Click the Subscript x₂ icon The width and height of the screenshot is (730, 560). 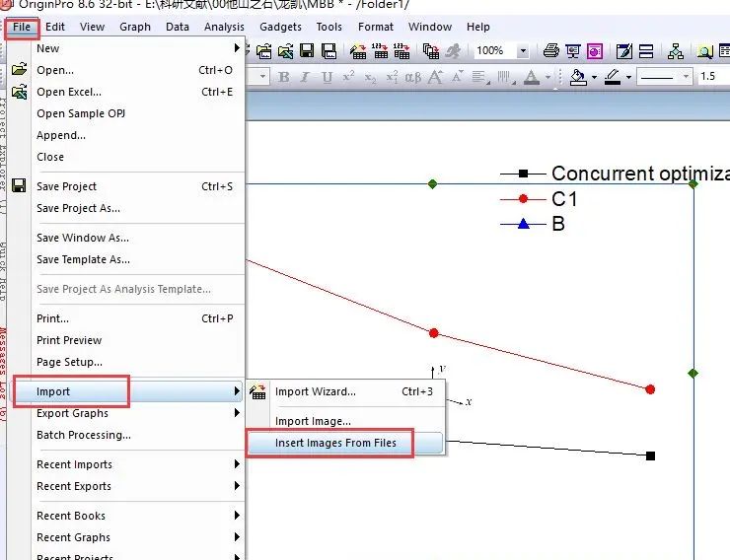tap(370, 77)
